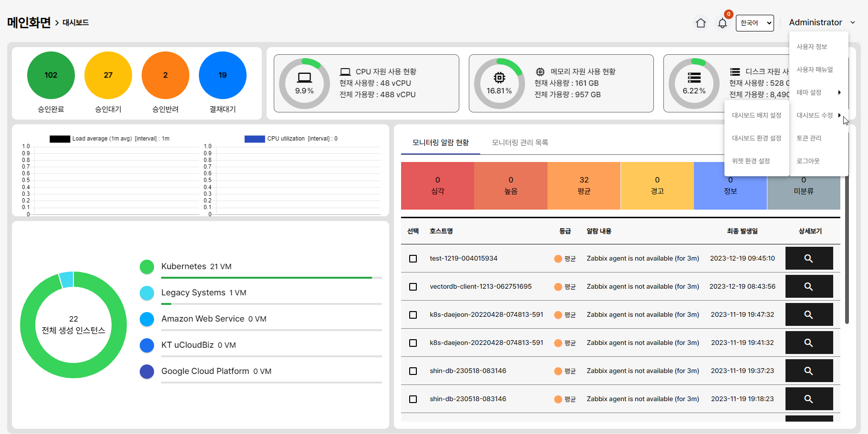868x434 pixels.
Task: Select the vectordb-client-1213-062751695 checkbox
Action: click(x=413, y=287)
